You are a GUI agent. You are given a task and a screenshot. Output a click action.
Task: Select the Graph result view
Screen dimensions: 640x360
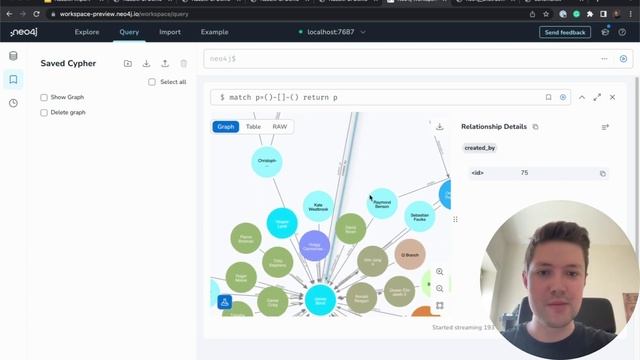tap(226, 127)
